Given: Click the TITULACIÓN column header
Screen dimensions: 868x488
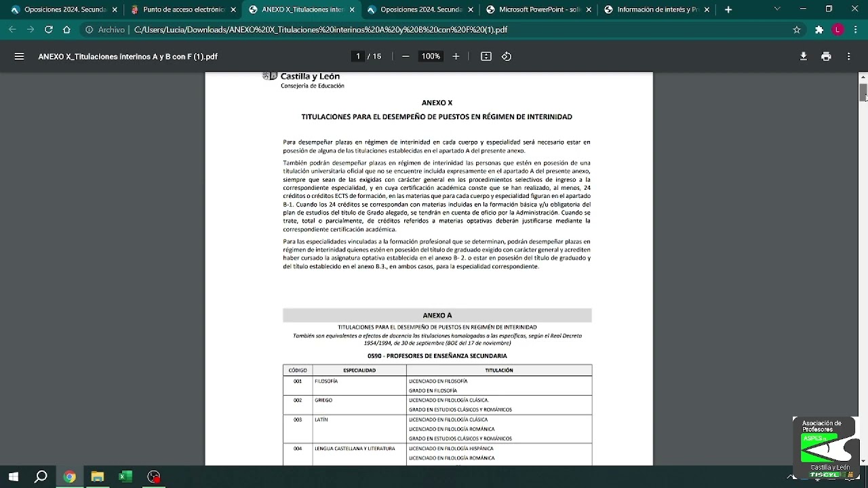Looking at the screenshot, I should point(499,370).
